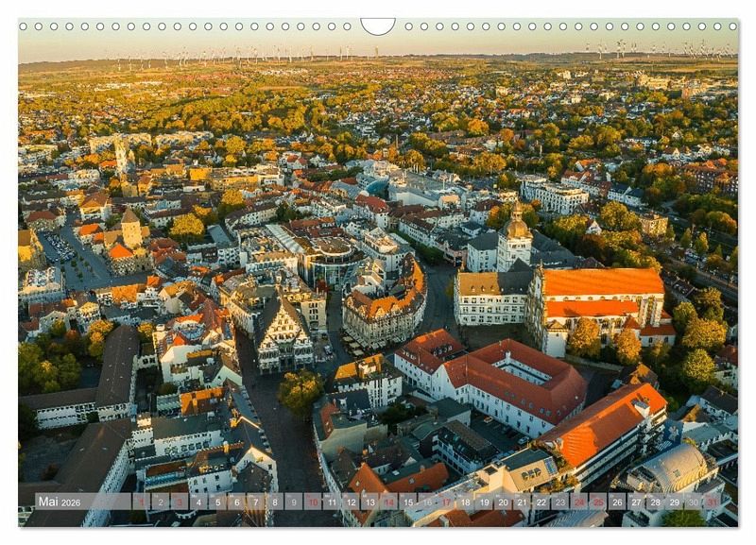Viewport: 756px width, 545px height.
Task: Select day 19 in the calendar strip
Action: tap(484, 502)
